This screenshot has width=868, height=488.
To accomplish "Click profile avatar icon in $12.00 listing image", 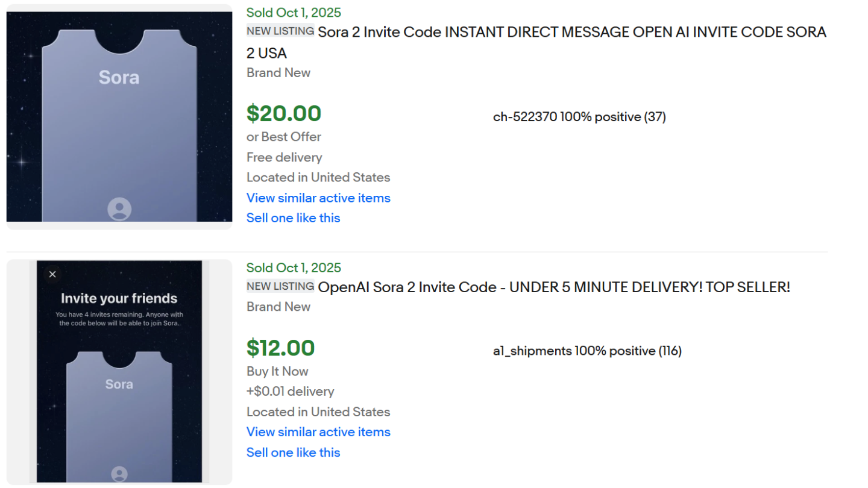I will point(119,474).
